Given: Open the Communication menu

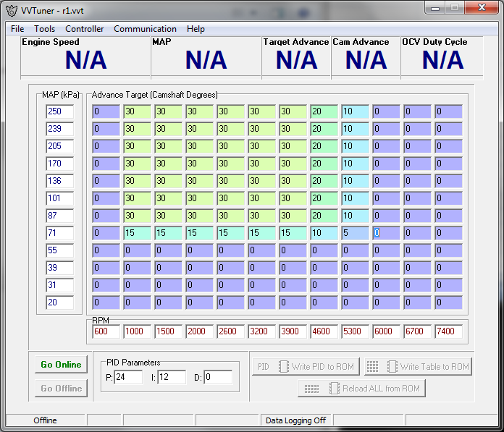Looking at the screenshot, I should (x=145, y=29).
